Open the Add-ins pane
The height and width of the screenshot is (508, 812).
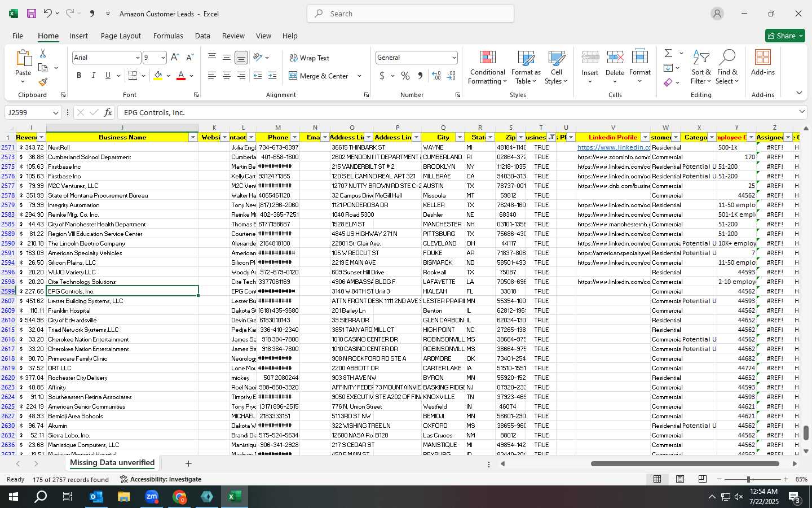click(x=762, y=63)
